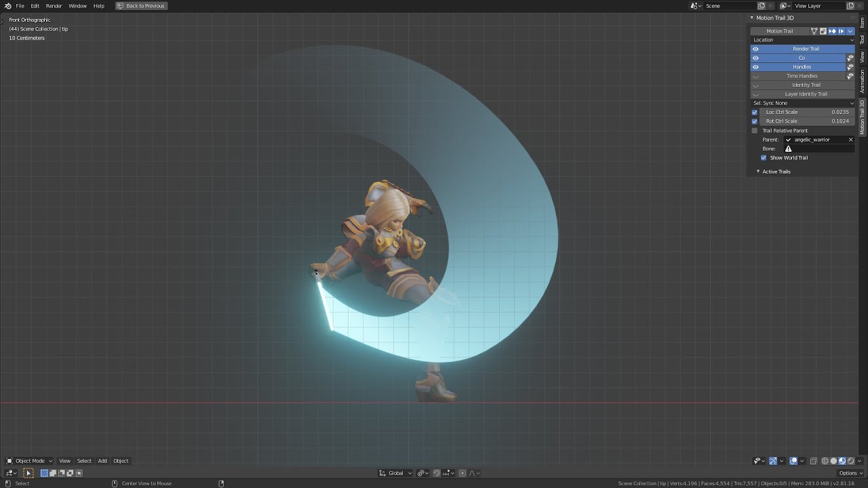Create a new scene copy icon
This screenshot has width=868, height=488.
point(761,5)
